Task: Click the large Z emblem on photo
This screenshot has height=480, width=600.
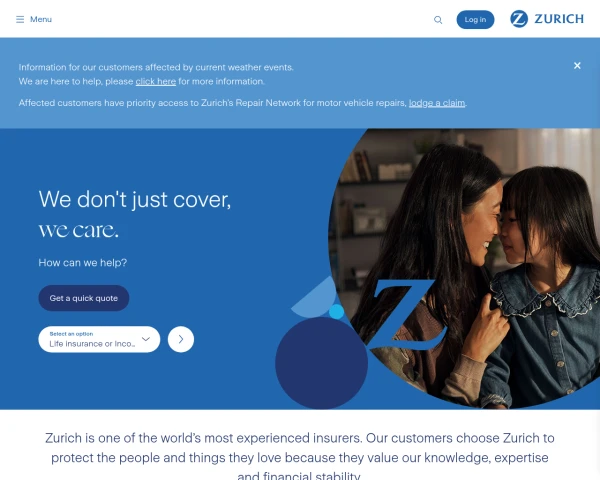Action: 404,314
